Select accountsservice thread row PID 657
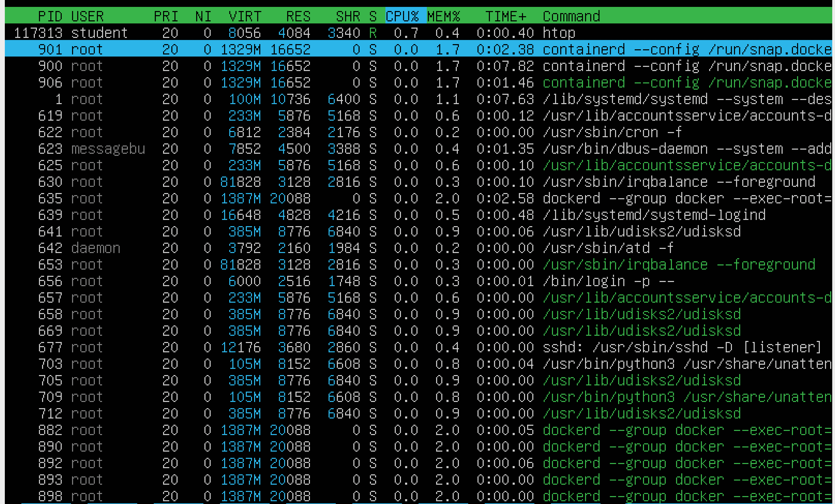Screen dimensions: 835x504 [419, 298]
